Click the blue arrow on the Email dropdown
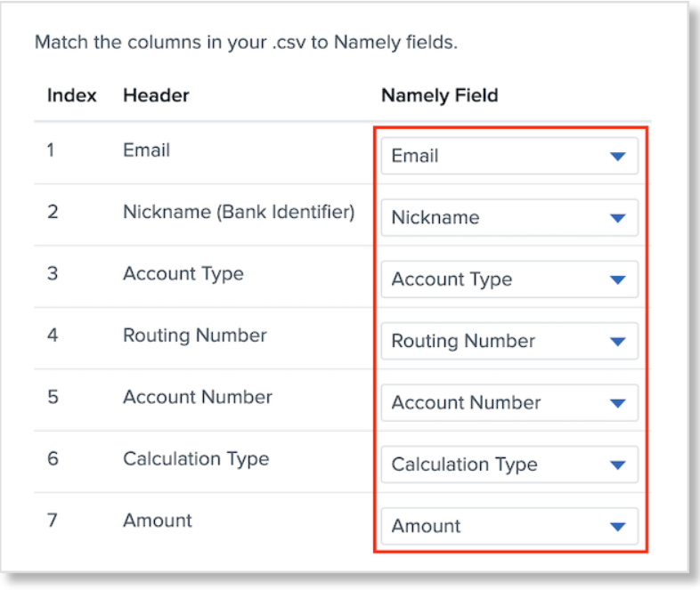The width and height of the screenshot is (700, 590). tap(617, 157)
